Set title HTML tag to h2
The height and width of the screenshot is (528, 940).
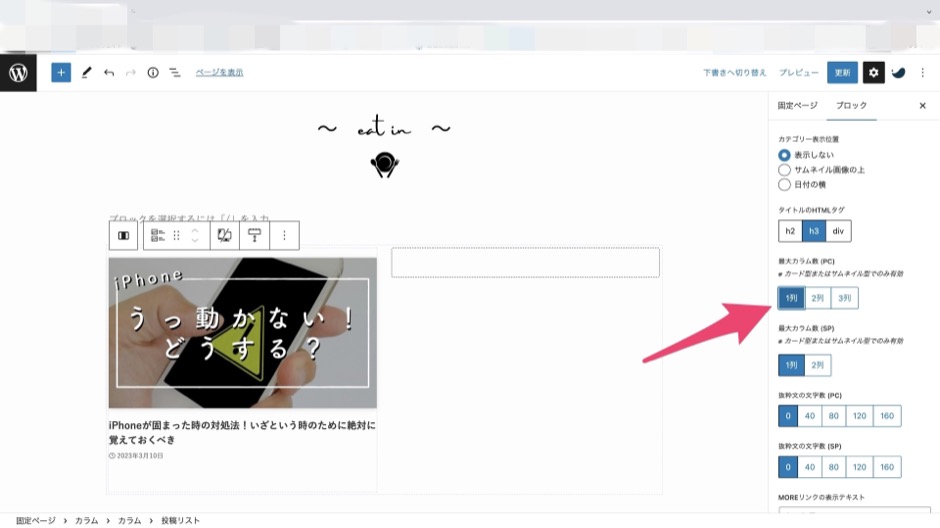tap(790, 231)
